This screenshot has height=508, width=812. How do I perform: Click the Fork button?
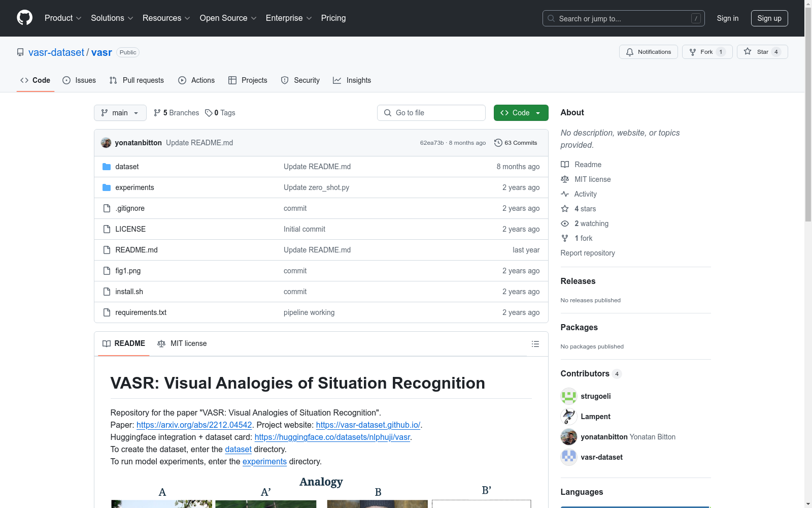[707, 52]
